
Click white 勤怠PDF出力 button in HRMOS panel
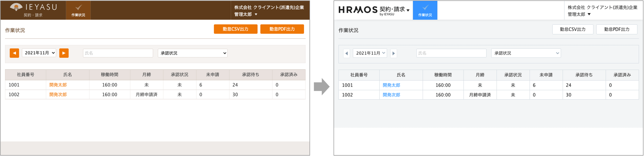[616, 29]
